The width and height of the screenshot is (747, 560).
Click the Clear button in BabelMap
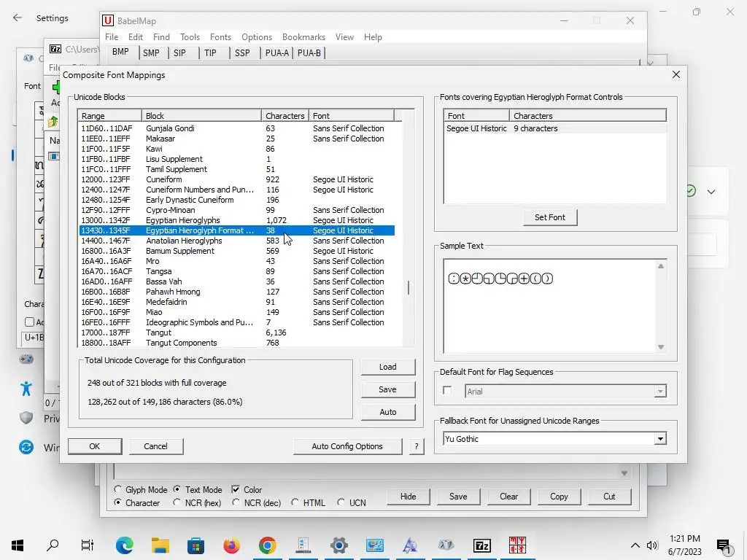click(x=508, y=496)
